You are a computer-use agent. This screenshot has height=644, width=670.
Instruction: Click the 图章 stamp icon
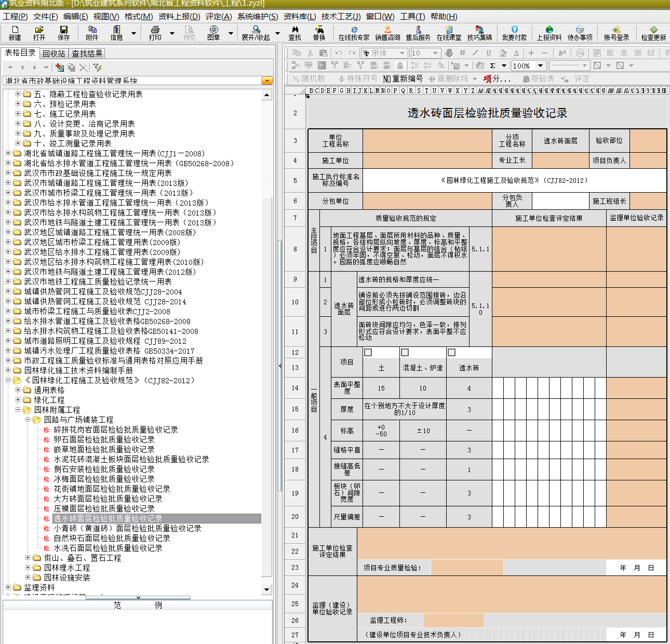point(213,33)
